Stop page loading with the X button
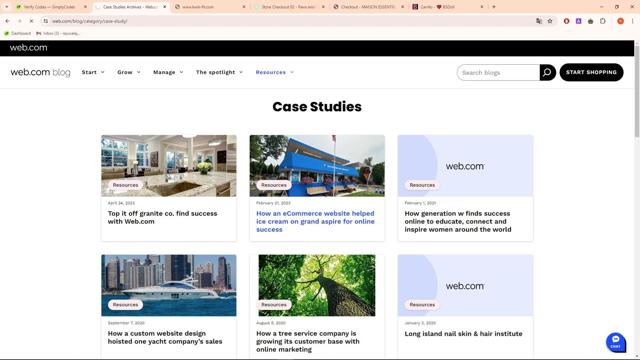 click(31, 21)
